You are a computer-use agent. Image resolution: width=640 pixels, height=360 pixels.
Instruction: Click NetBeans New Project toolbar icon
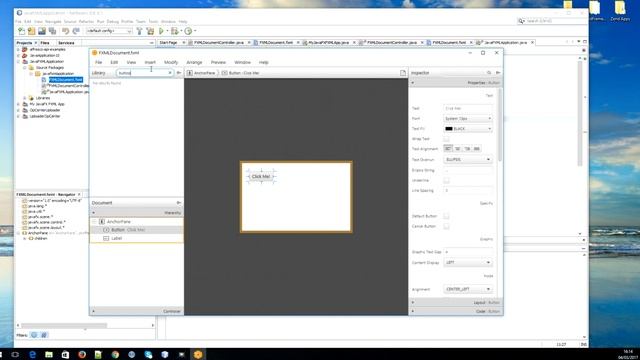(x=31, y=31)
